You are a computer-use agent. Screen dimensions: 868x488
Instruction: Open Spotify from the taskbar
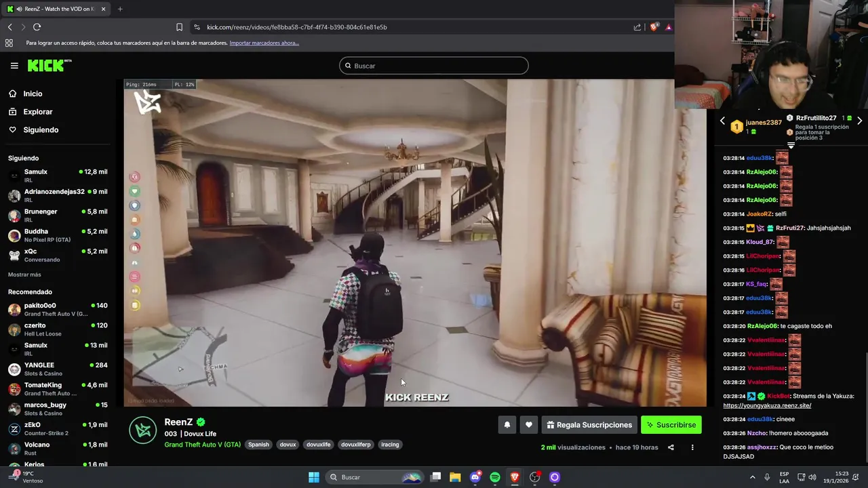pyautogui.click(x=495, y=477)
